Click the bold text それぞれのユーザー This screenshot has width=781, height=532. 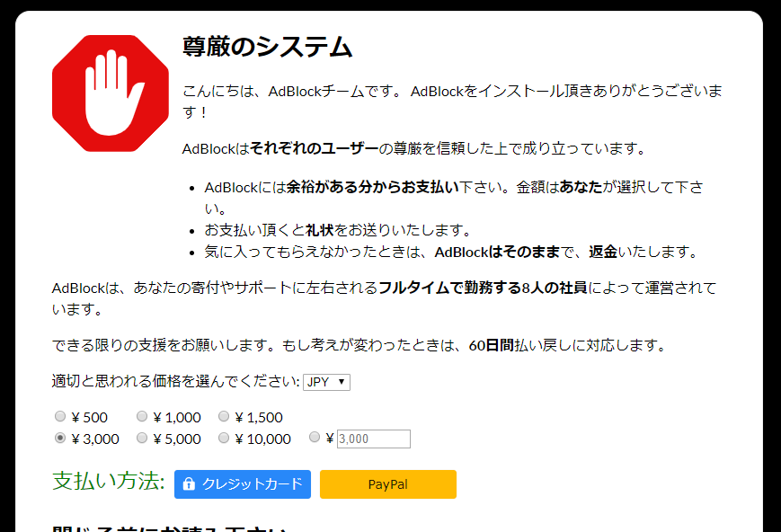point(315,148)
